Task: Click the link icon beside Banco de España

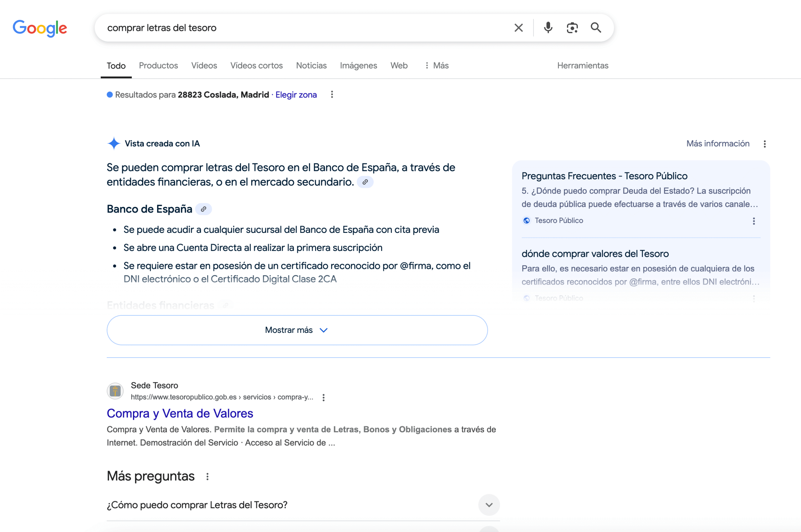Action: pos(203,209)
